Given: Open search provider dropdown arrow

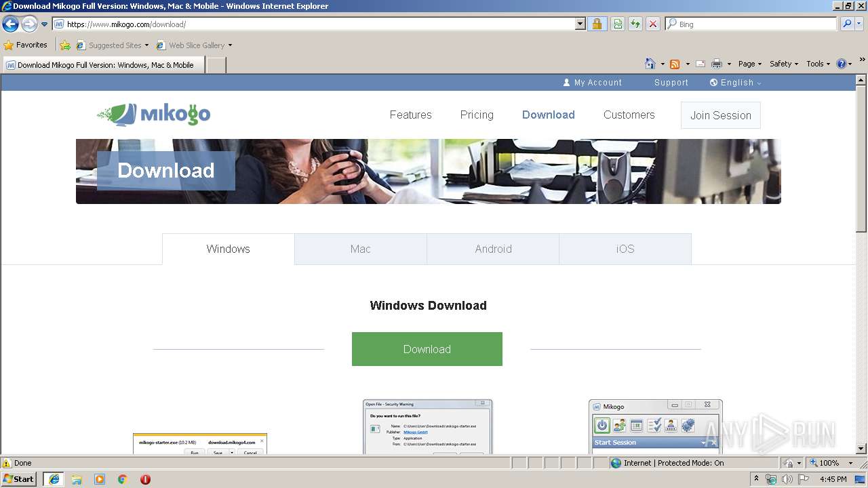Looking at the screenshot, I should tap(860, 24).
